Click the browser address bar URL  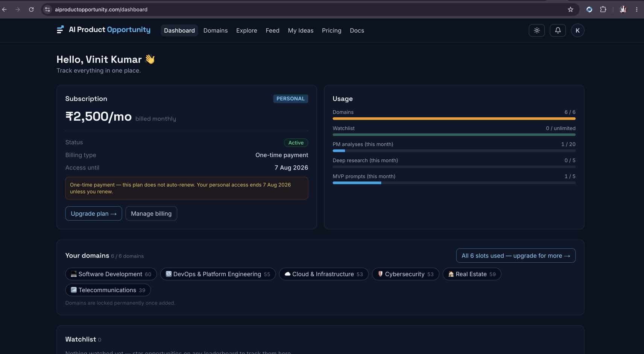tap(101, 9)
